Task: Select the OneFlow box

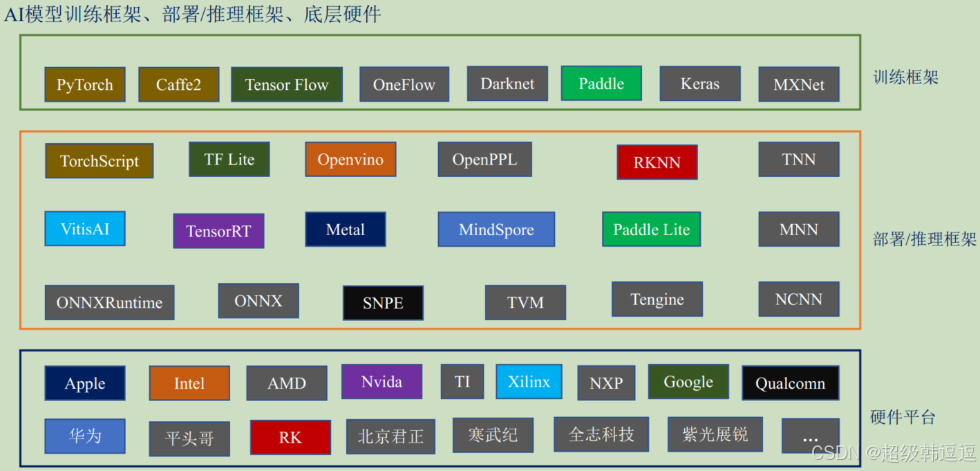Action: pos(404,84)
